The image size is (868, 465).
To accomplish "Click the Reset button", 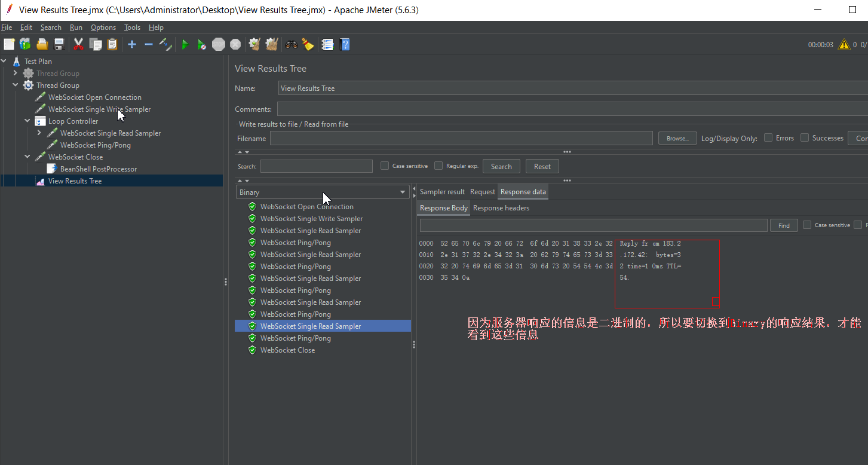I will tap(542, 166).
